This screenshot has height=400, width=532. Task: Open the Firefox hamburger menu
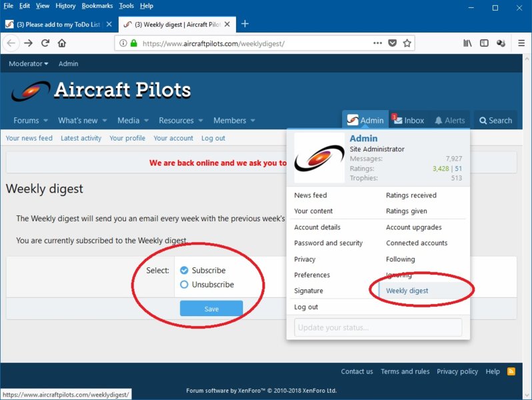click(x=521, y=43)
